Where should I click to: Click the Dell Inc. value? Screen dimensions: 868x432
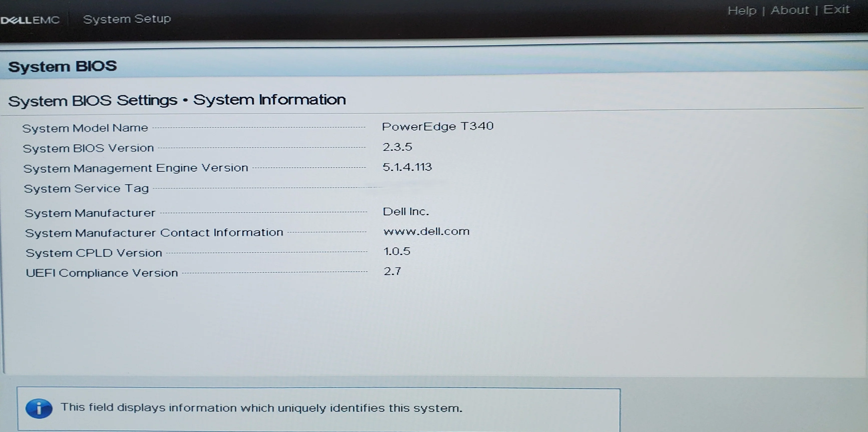406,211
